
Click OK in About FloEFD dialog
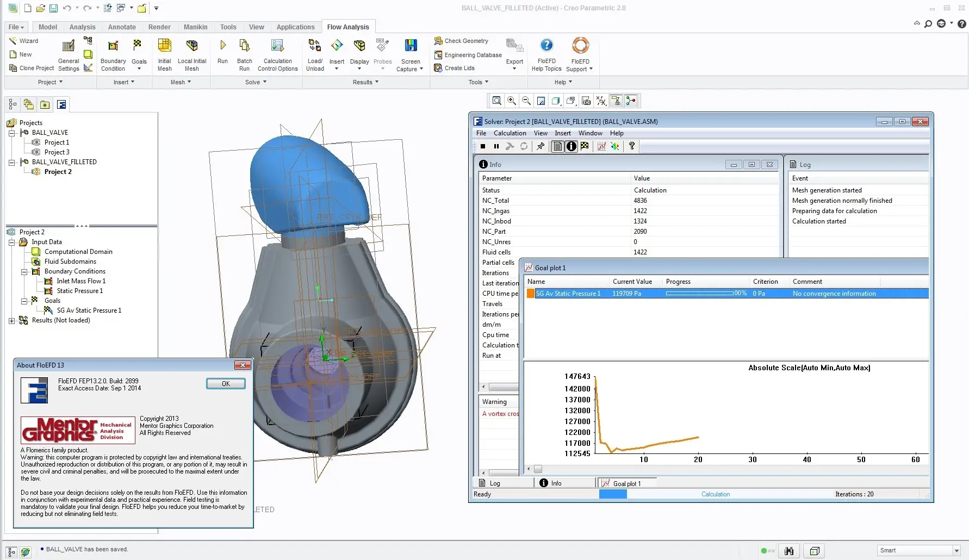pyautogui.click(x=226, y=384)
